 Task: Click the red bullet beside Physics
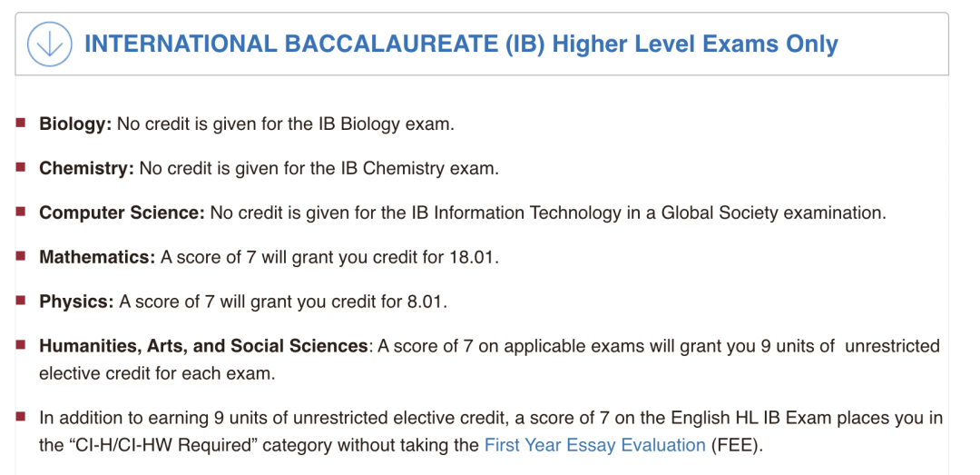(21, 301)
